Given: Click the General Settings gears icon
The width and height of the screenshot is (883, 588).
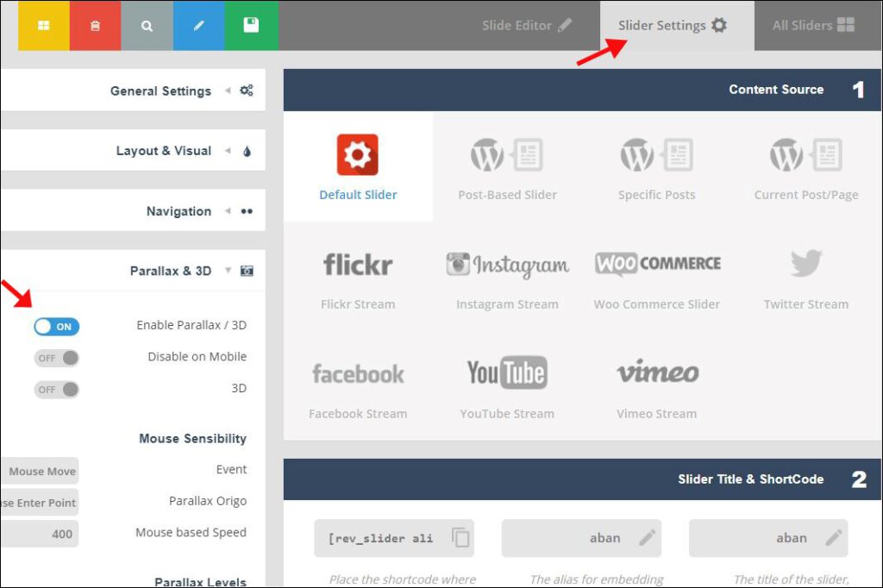Looking at the screenshot, I should point(247,91).
